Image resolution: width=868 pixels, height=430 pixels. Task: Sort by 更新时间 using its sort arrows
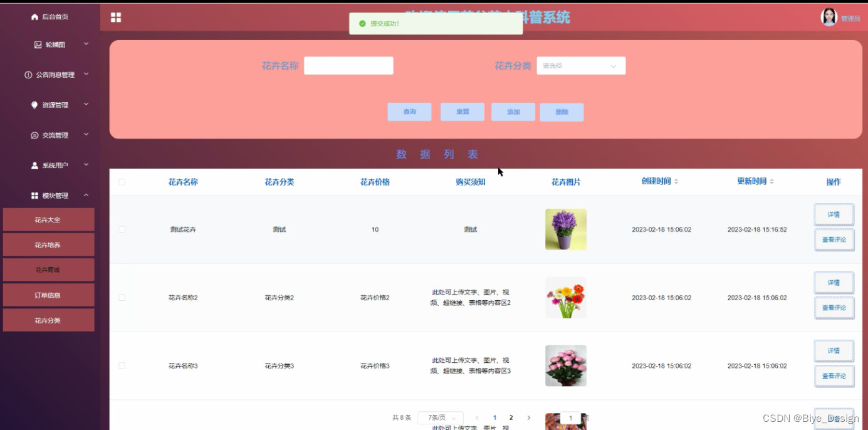click(772, 181)
